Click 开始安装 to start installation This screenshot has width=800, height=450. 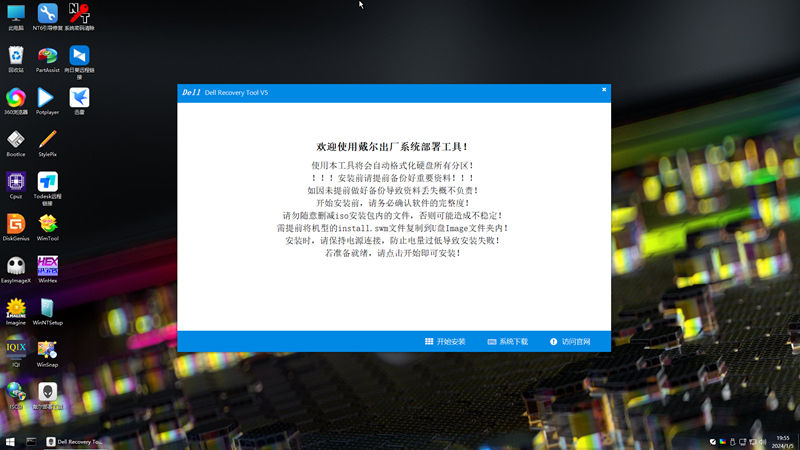(x=445, y=341)
